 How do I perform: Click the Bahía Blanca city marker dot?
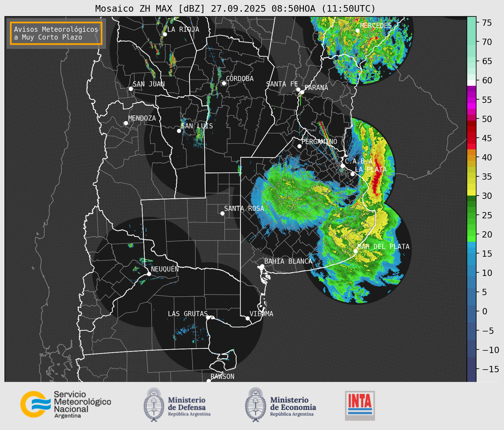point(262,266)
